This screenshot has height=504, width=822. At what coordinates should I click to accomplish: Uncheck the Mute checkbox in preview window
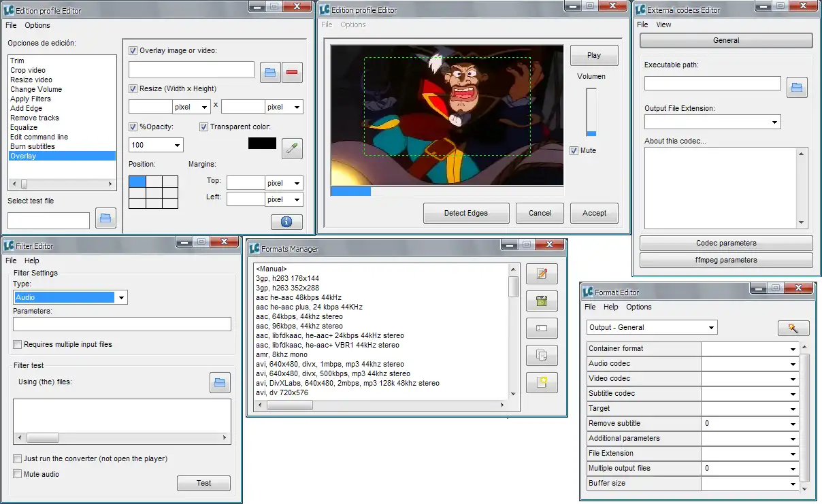click(x=574, y=150)
